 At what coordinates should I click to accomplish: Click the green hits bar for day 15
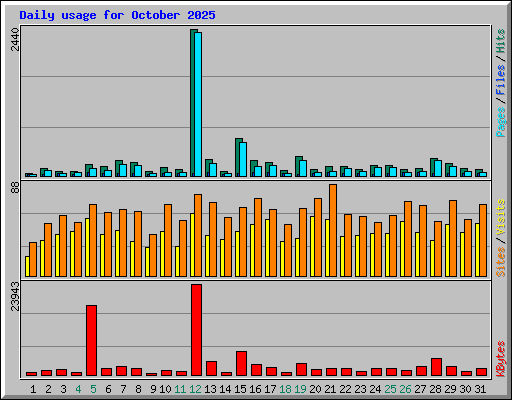click(238, 157)
